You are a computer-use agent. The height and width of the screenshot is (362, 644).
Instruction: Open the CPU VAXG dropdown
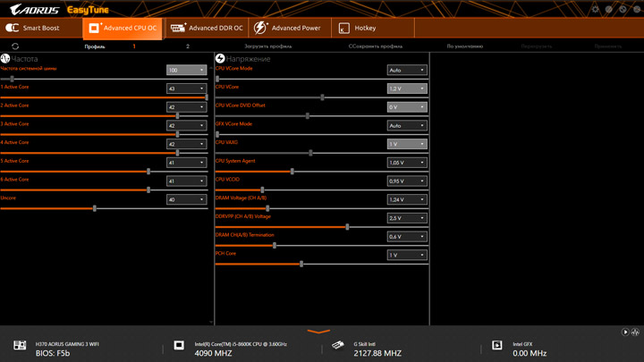pos(407,144)
